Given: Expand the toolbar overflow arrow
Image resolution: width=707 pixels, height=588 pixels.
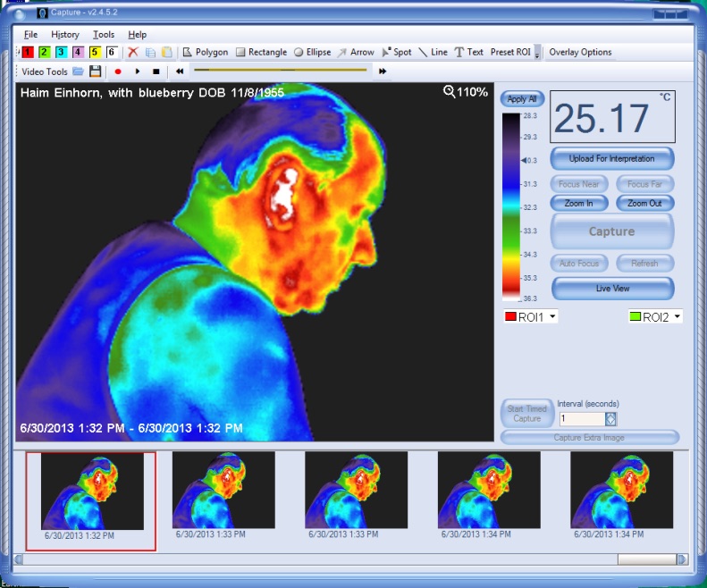Looking at the screenshot, I should [537, 53].
